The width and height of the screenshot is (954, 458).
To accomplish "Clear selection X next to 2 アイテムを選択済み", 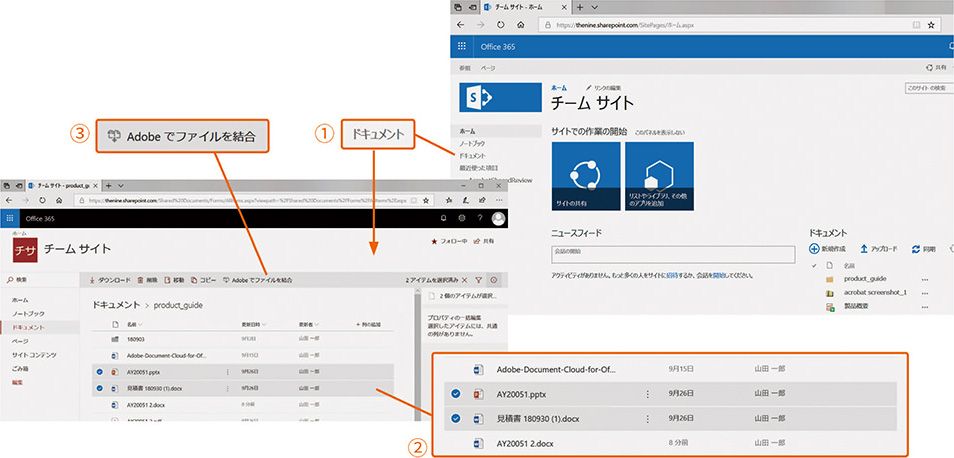I will (x=464, y=280).
